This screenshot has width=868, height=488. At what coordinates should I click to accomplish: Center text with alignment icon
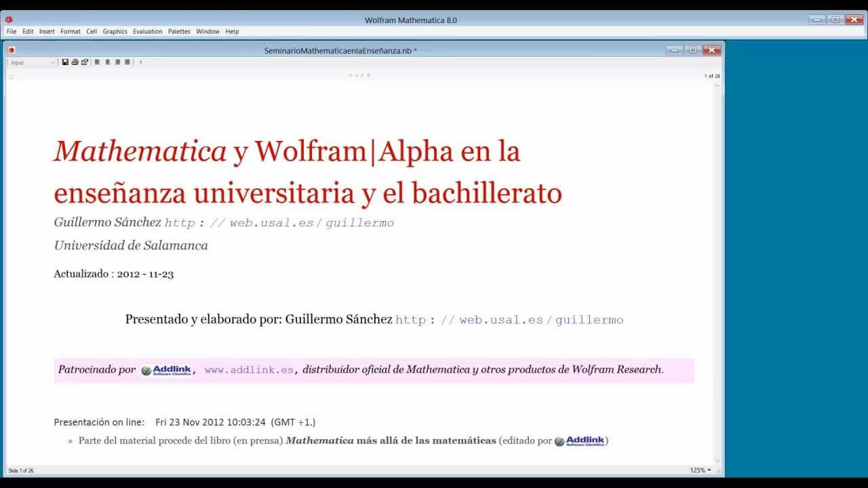point(107,62)
